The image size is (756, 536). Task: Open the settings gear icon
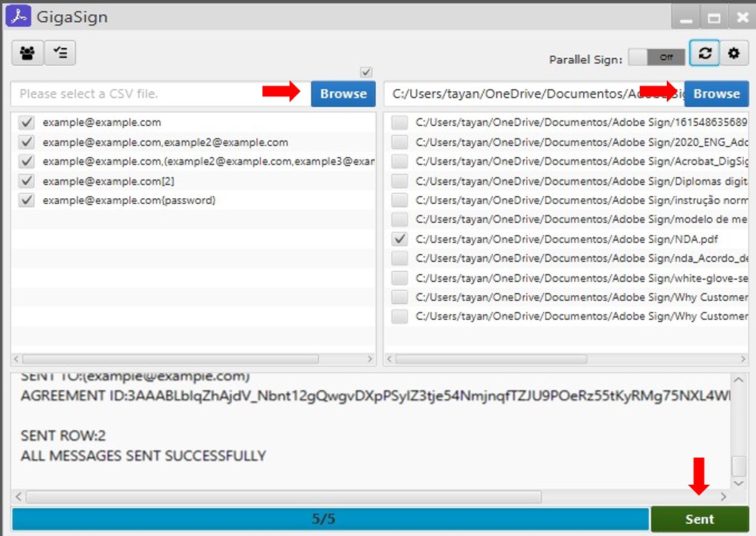(x=734, y=53)
